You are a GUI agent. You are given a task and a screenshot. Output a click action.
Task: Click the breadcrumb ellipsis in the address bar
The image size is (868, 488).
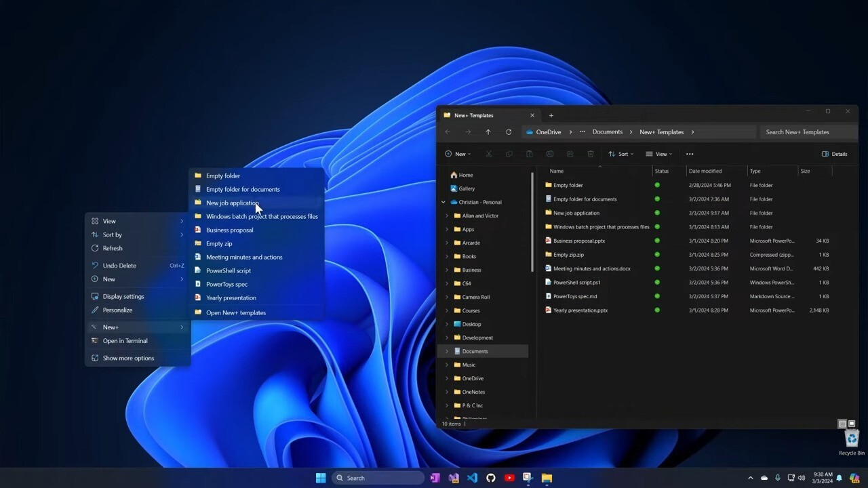pos(582,132)
